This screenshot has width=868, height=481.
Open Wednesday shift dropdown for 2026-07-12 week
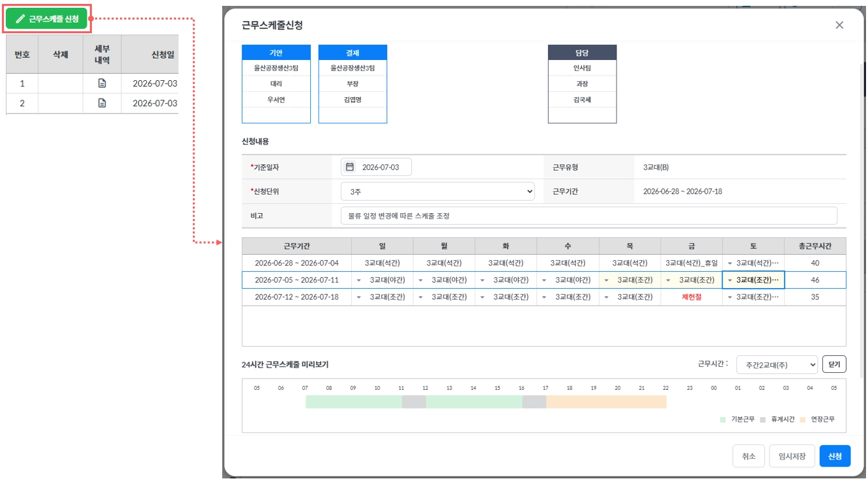[545, 297]
